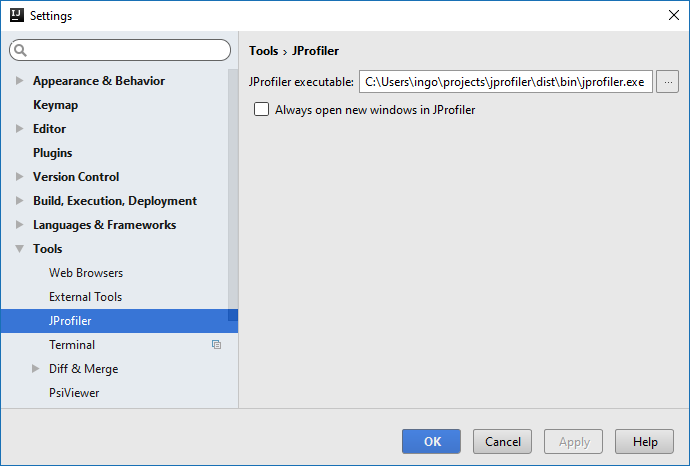Viewport: 690px width, 466px height.
Task: Collapse the Tools section
Action: coord(19,249)
